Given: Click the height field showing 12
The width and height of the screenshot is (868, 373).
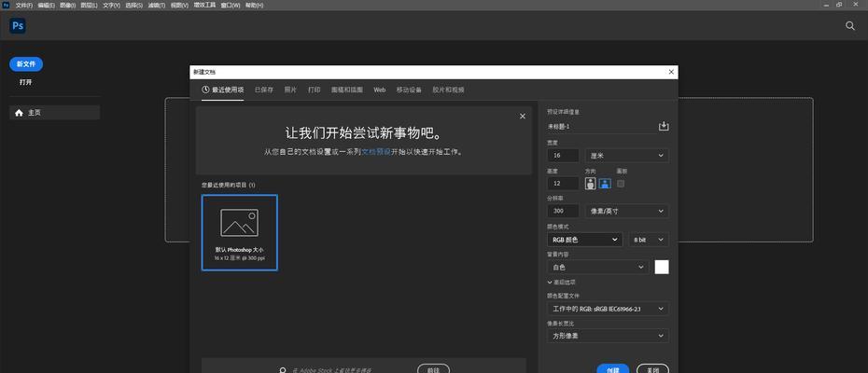Looking at the screenshot, I should tap(563, 184).
